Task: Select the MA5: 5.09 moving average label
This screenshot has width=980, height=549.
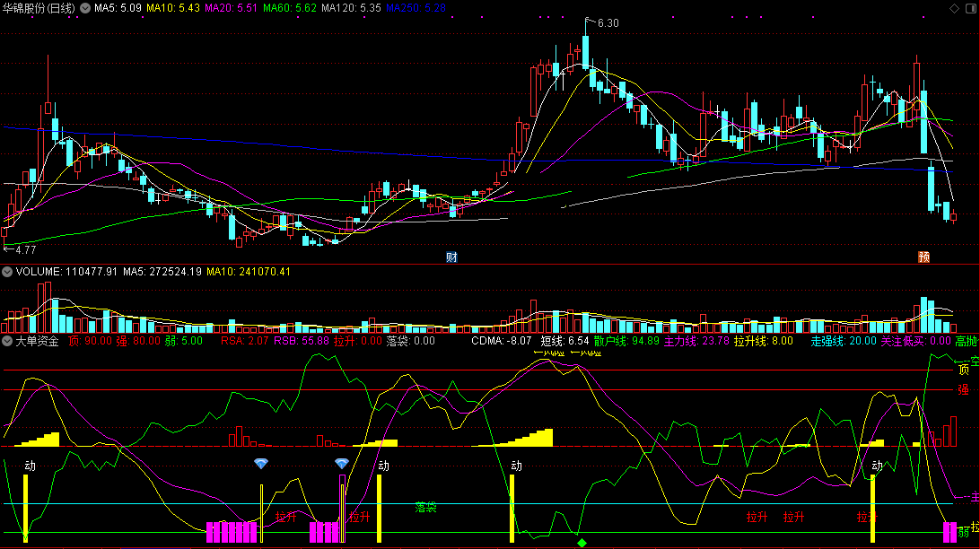Action: click(x=118, y=8)
